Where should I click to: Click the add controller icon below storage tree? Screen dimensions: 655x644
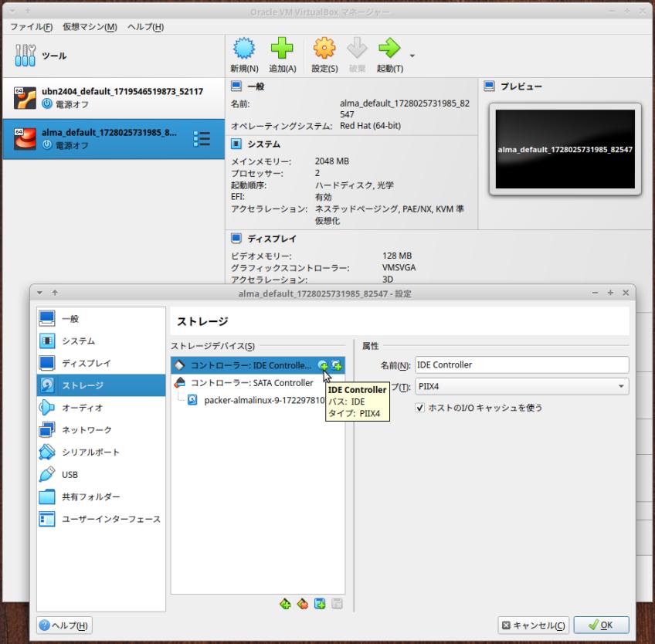point(285,604)
